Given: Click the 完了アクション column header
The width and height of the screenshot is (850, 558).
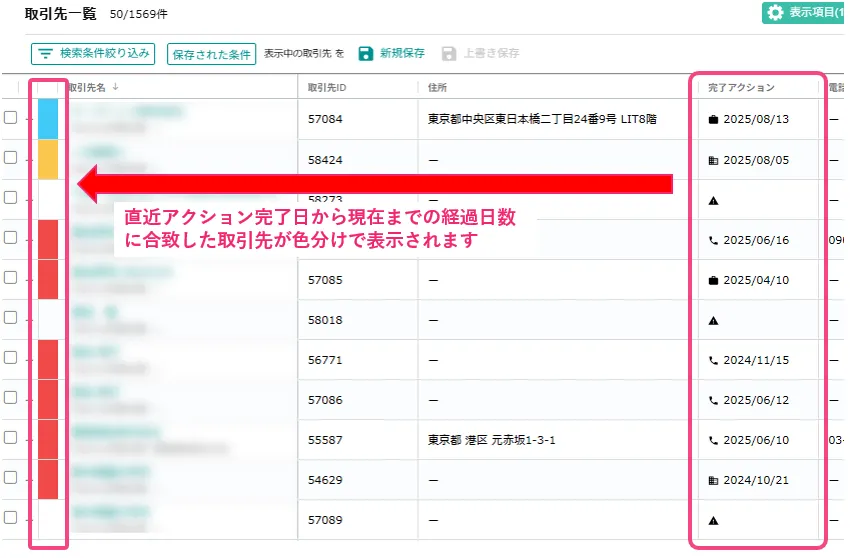Looking at the screenshot, I should [741, 88].
